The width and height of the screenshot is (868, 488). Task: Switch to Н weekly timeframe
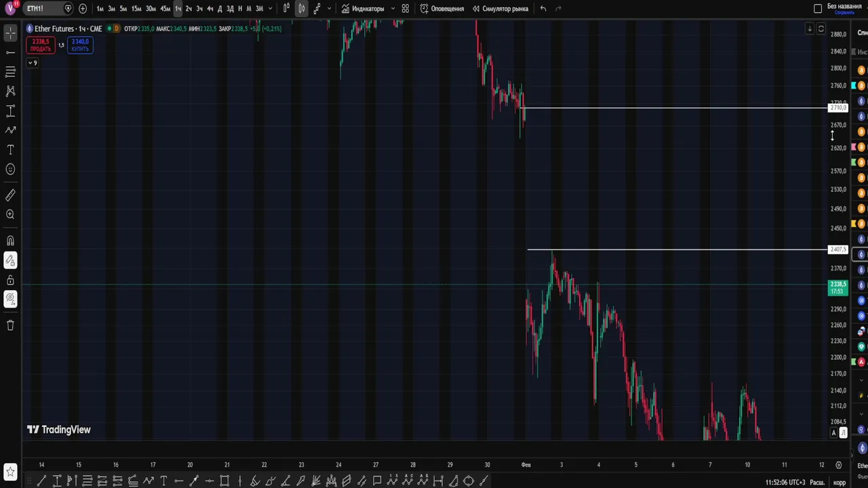[x=239, y=9]
